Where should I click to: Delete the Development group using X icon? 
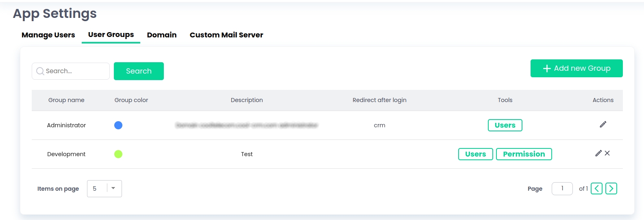pos(607,153)
